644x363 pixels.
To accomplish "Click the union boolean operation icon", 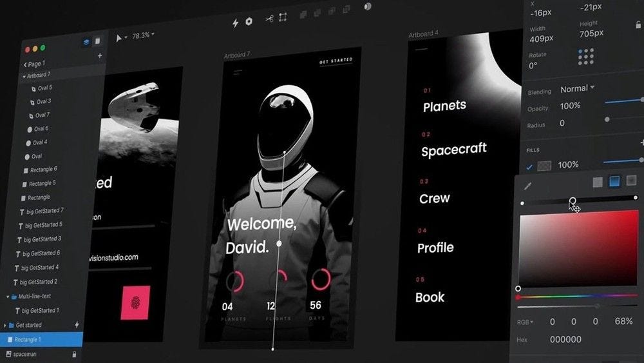I will 303,14.
